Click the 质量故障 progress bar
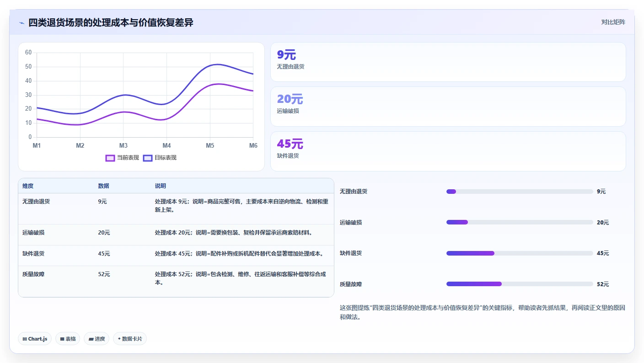Image resolution: width=644 pixels, height=363 pixels. click(520, 284)
